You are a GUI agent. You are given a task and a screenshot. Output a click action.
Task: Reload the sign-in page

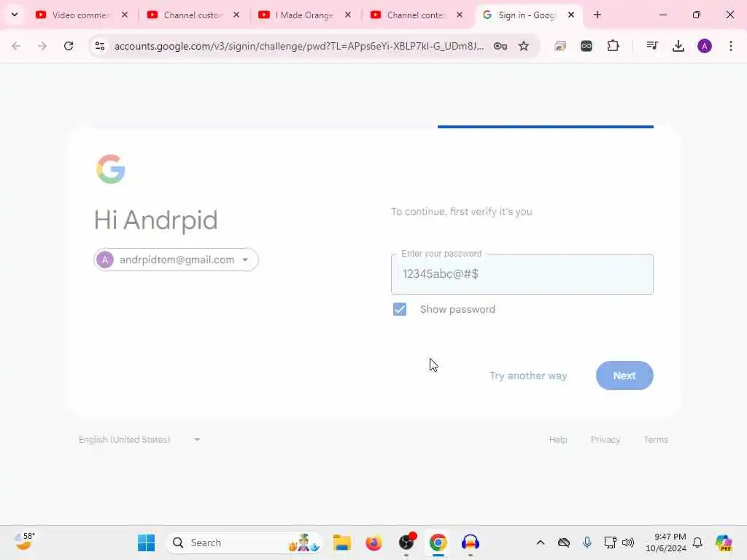(x=69, y=46)
